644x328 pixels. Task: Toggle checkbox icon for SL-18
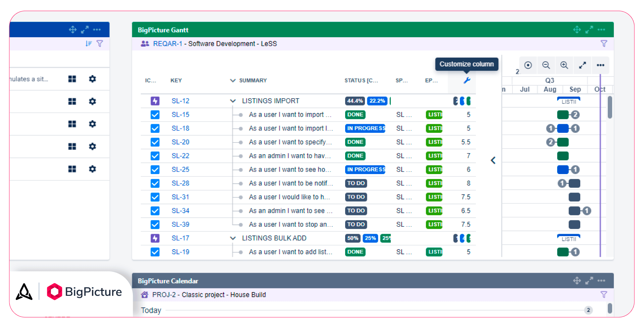tap(155, 128)
